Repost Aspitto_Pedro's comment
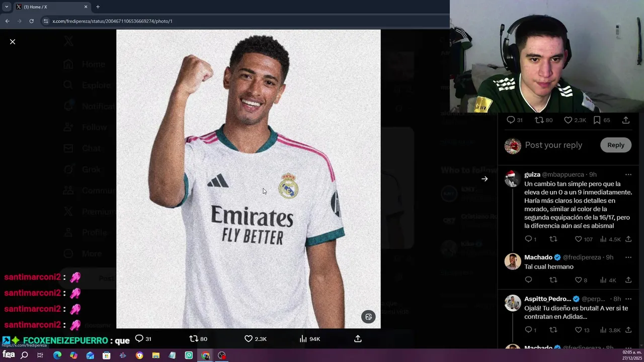 tap(553, 330)
